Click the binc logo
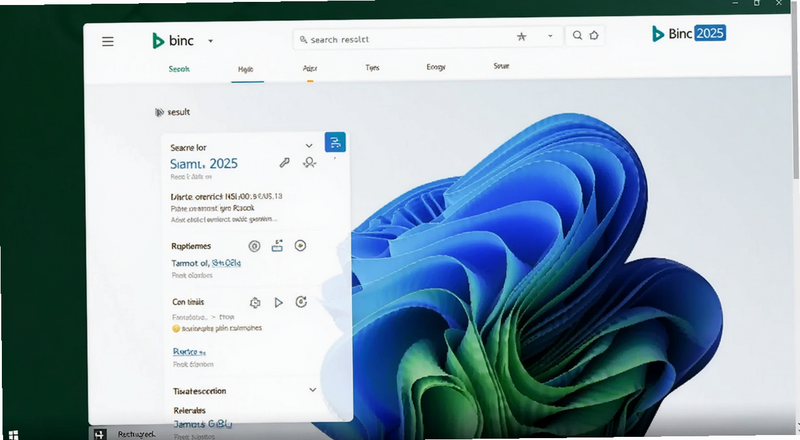 (x=173, y=40)
